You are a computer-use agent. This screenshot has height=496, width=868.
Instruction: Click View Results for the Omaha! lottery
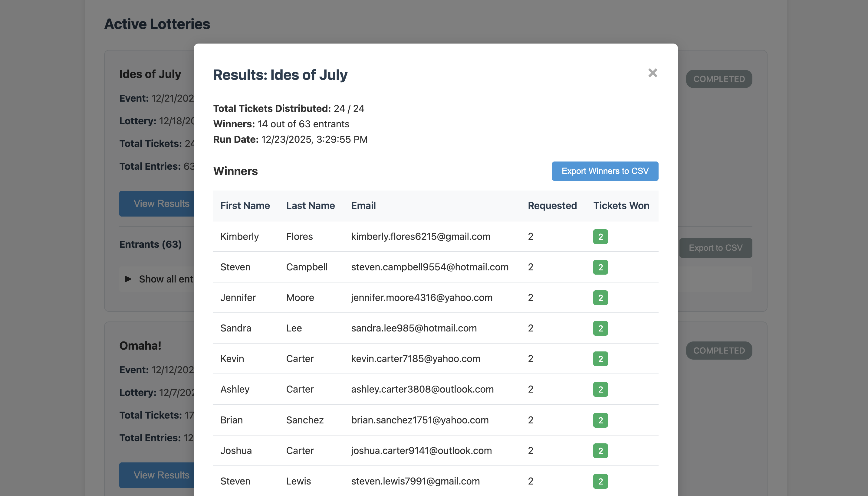point(161,475)
